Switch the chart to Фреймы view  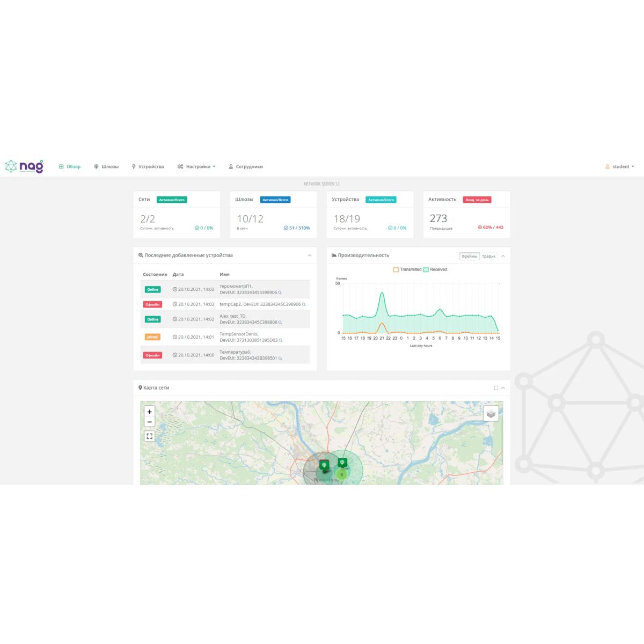click(469, 257)
